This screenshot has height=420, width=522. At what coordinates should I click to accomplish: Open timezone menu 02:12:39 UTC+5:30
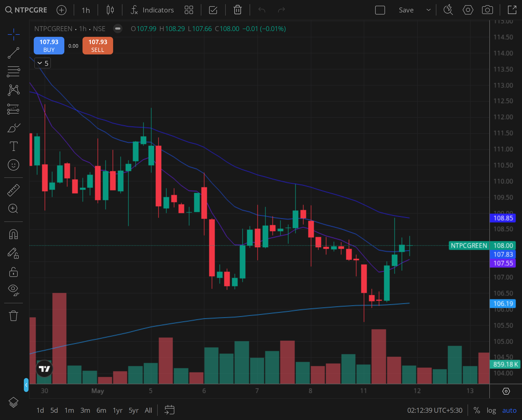[x=435, y=410]
